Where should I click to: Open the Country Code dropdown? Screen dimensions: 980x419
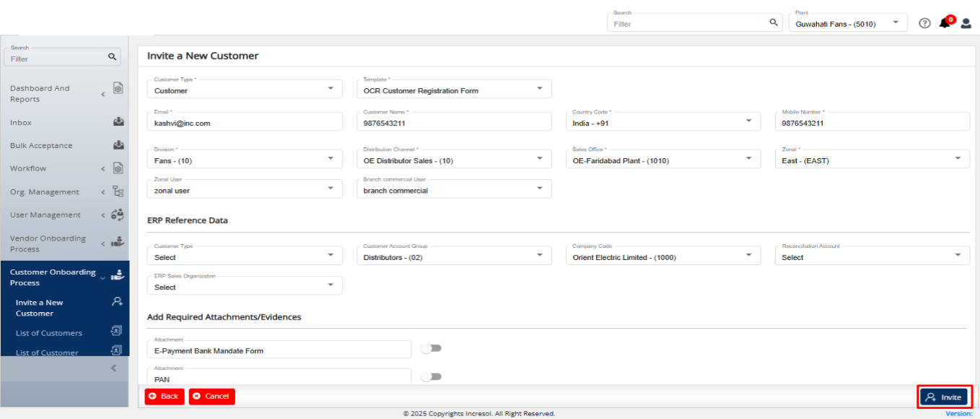(663, 122)
